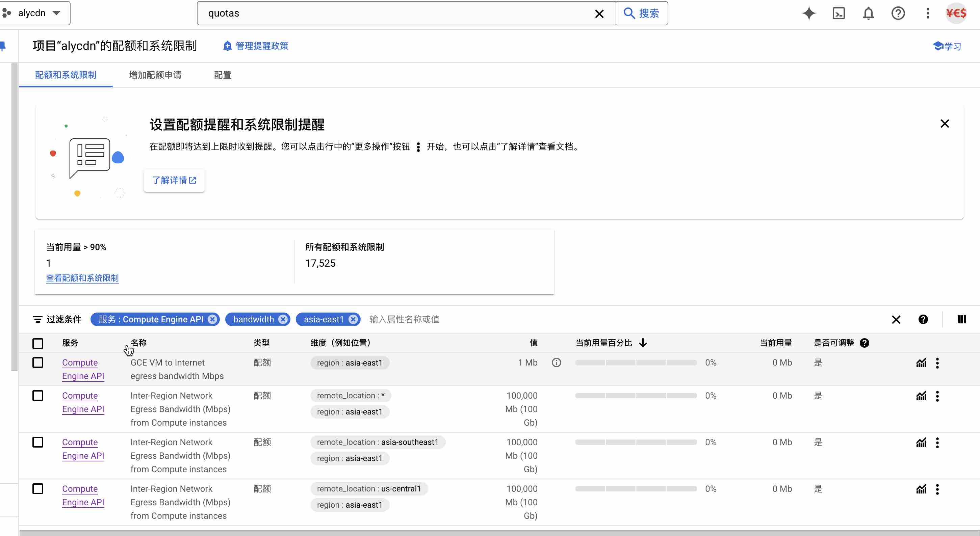Click usage progress bar of GCE VM row
980x536 pixels.
point(636,363)
